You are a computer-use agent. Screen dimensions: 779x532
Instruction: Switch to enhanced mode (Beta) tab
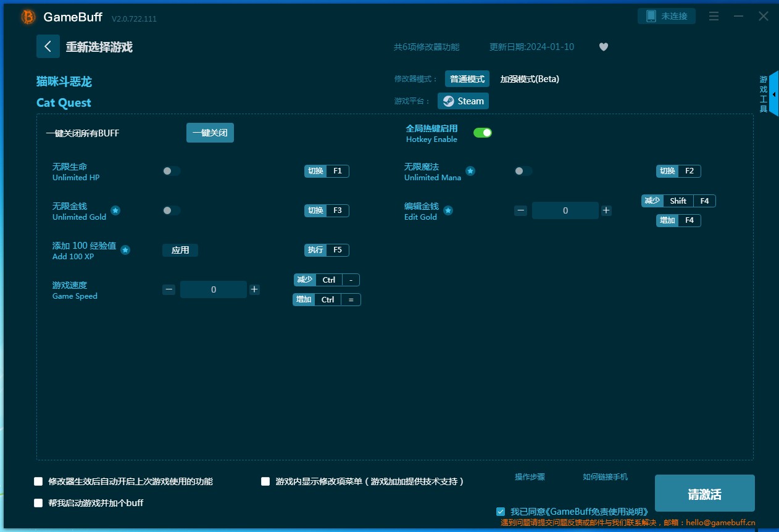tap(529, 79)
